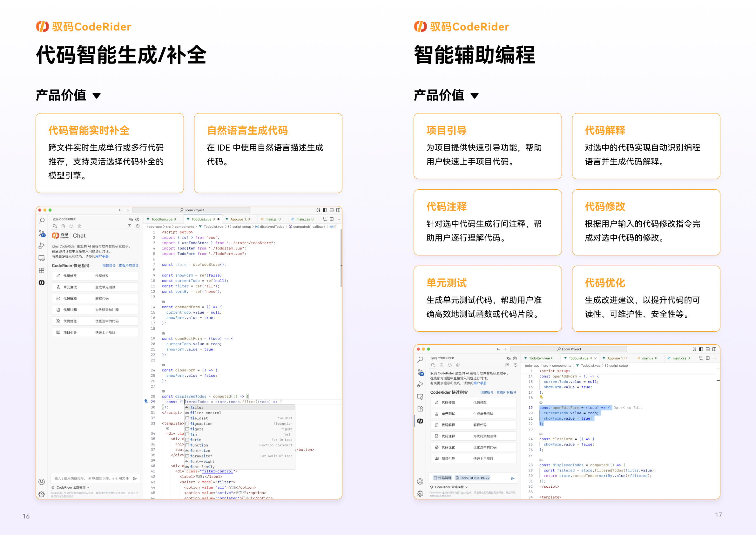The height and width of the screenshot is (535, 756).
Task: Click the square box icon beside forawaitof suggestion
Action: point(187,456)
